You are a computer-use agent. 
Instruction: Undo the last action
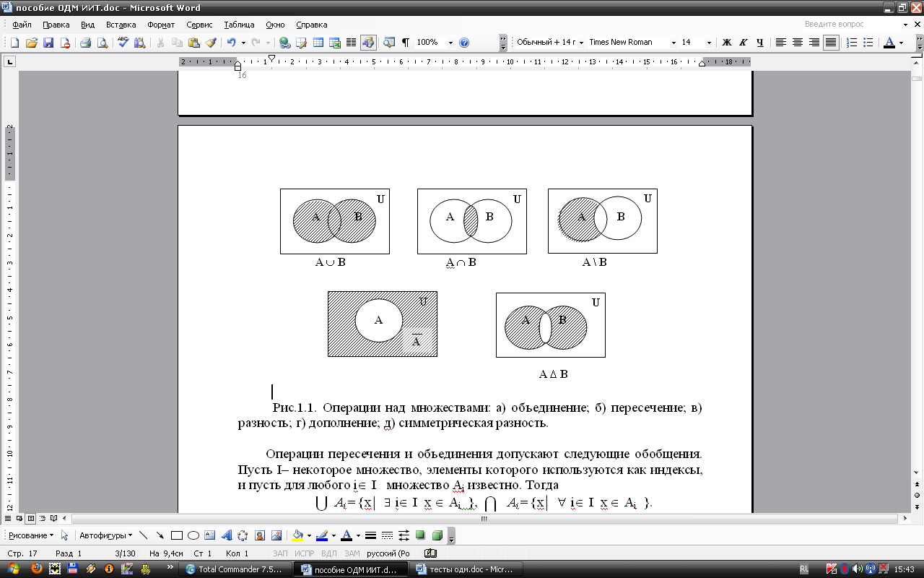pos(231,43)
